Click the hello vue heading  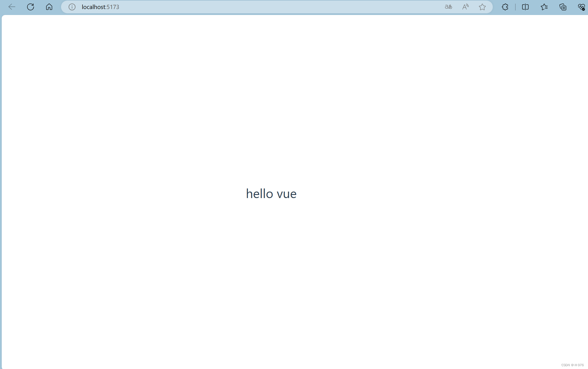tap(271, 194)
